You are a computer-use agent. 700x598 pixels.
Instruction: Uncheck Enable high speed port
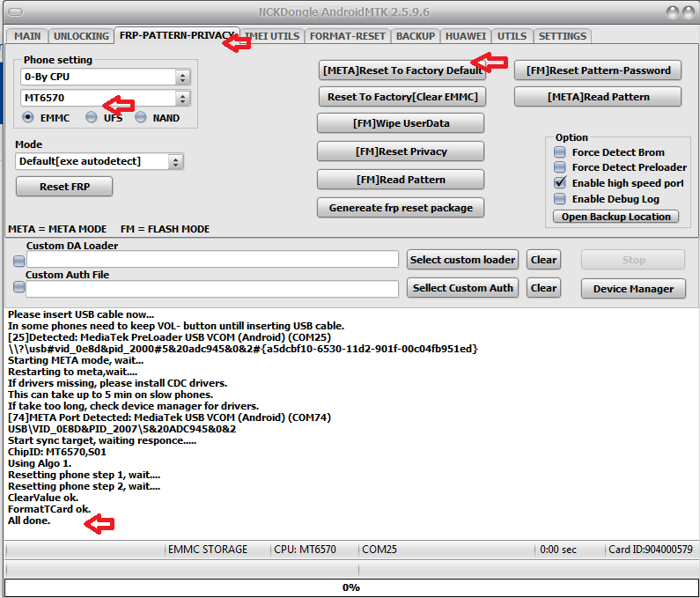point(559,182)
